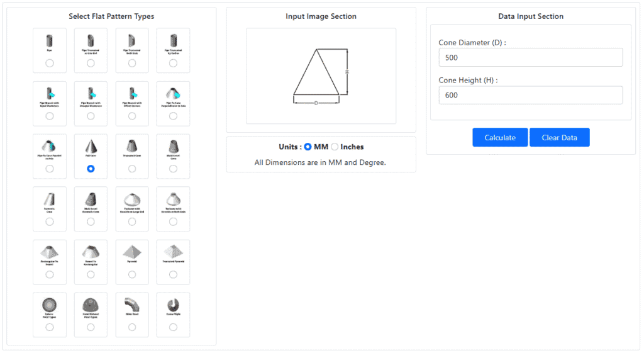Click the Pipe Truncated By Radius icon
644x353 pixels.
[x=174, y=41]
